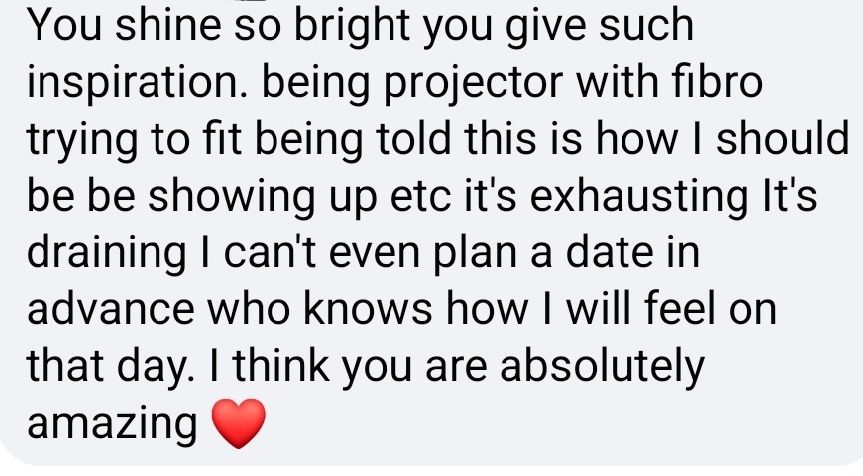This screenshot has height=476, width=863.
Task: Click the word "knows" in the comment
Action: [367, 308]
